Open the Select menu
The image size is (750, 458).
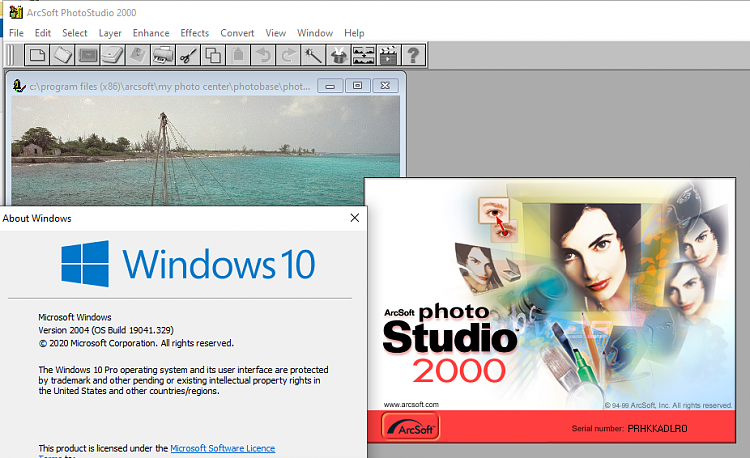tap(75, 33)
